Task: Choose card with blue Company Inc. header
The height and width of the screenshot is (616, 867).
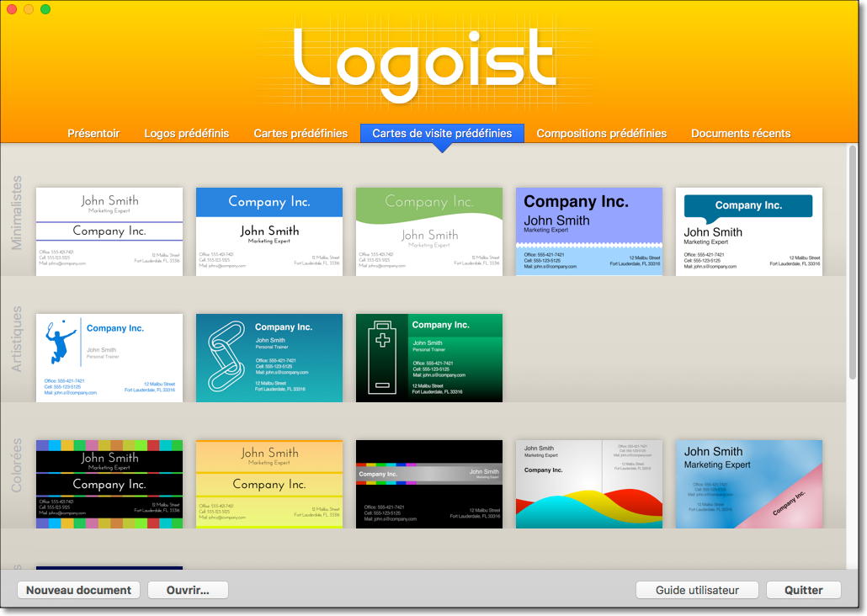Action: point(269,231)
